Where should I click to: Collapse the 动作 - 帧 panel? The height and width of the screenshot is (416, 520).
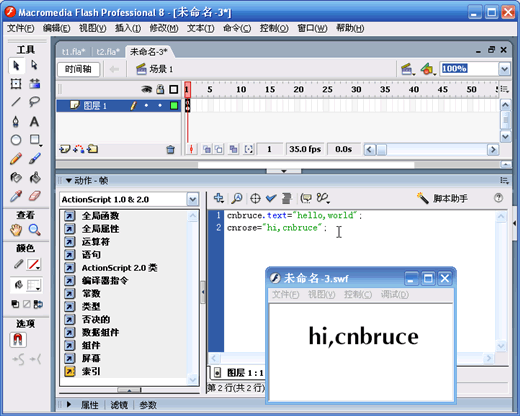pos(69,181)
